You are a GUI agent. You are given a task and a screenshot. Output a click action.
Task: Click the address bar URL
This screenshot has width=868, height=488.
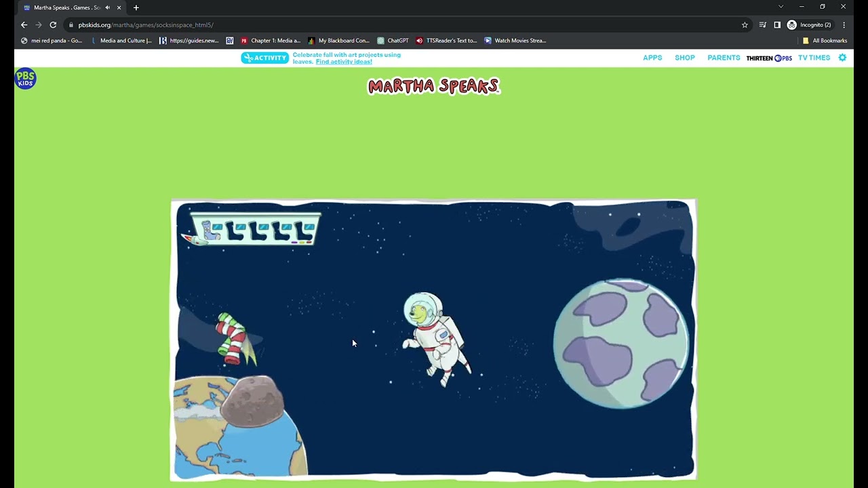click(x=146, y=25)
